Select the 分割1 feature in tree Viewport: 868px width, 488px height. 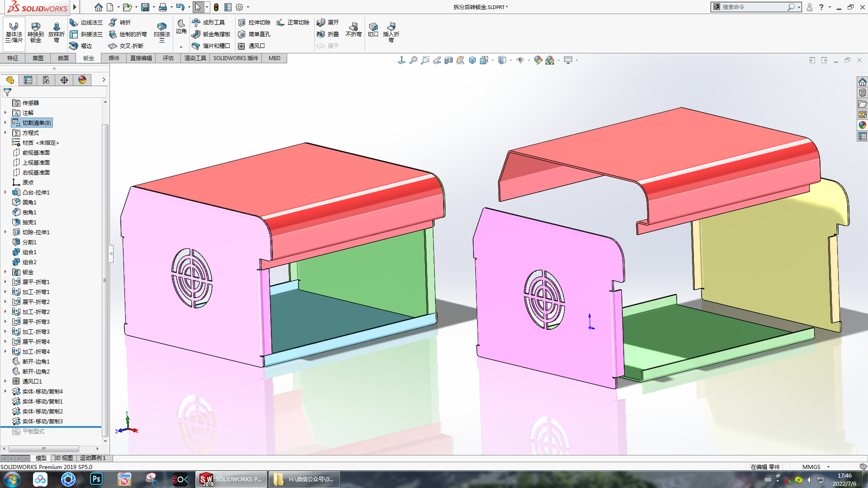[x=29, y=242]
